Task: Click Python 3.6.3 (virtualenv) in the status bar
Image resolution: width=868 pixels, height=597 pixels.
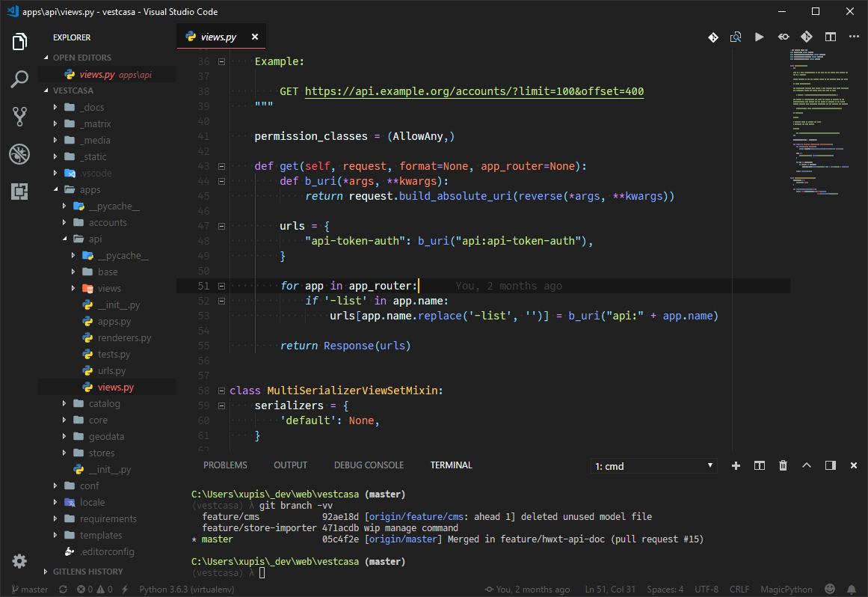Action: tap(185, 589)
